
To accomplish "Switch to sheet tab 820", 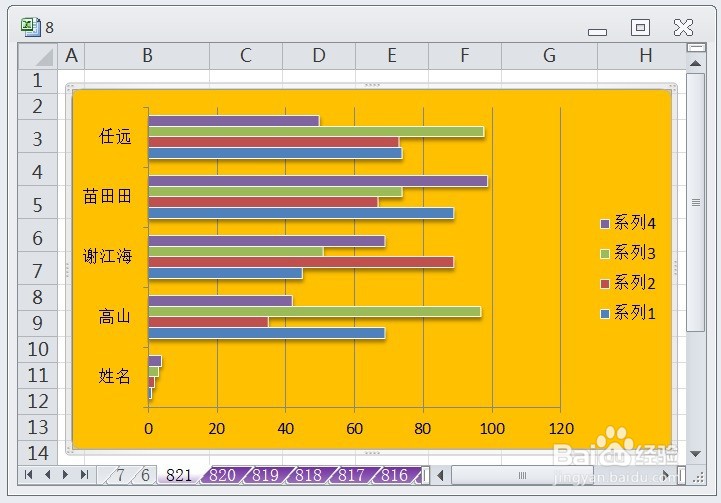I will click(222, 475).
